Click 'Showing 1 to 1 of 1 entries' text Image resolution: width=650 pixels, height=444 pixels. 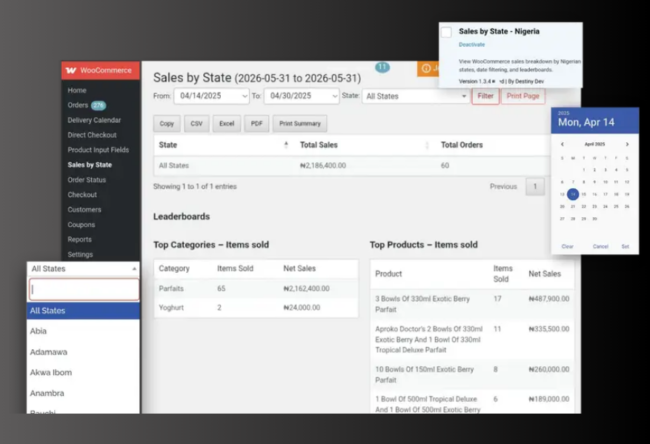195,187
